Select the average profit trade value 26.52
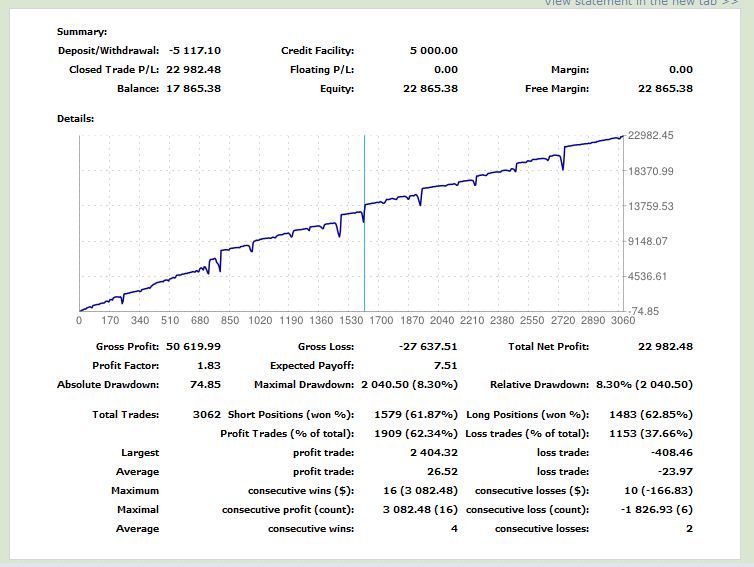Screen dimensions: 754x567 442,472
